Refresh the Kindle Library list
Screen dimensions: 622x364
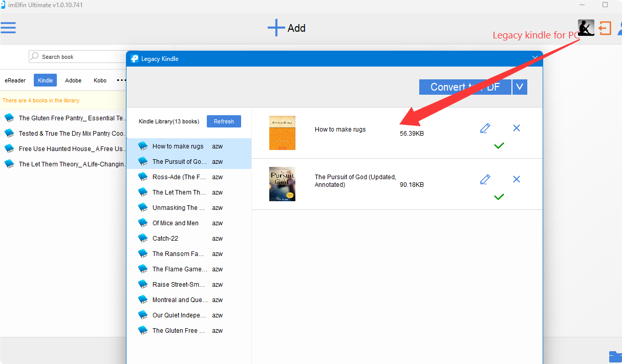coord(224,121)
